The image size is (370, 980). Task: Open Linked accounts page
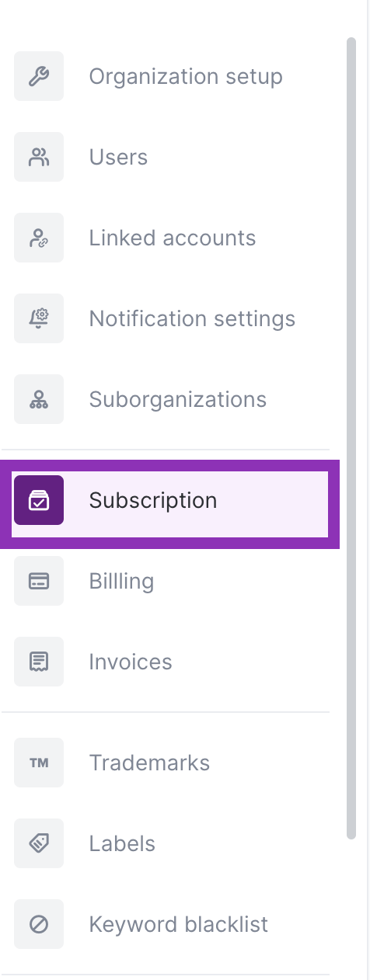click(x=173, y=238)
